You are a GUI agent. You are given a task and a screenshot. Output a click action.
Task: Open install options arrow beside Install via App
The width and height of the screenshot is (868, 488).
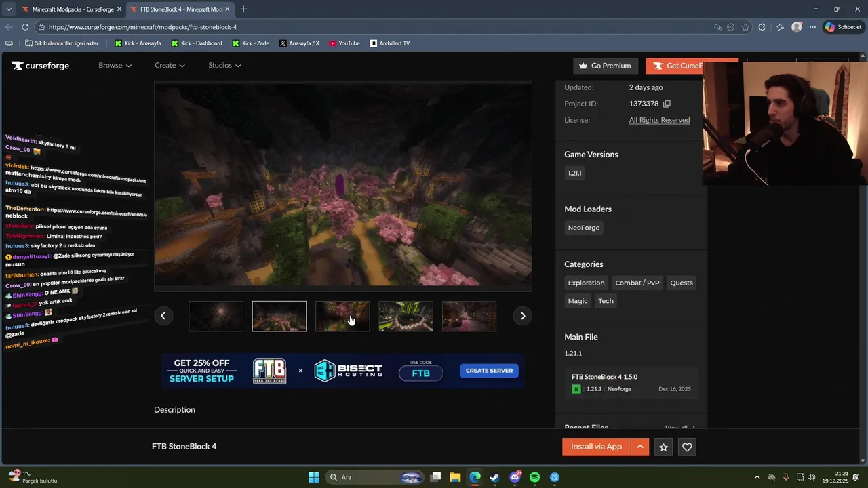tap(640, 447)
